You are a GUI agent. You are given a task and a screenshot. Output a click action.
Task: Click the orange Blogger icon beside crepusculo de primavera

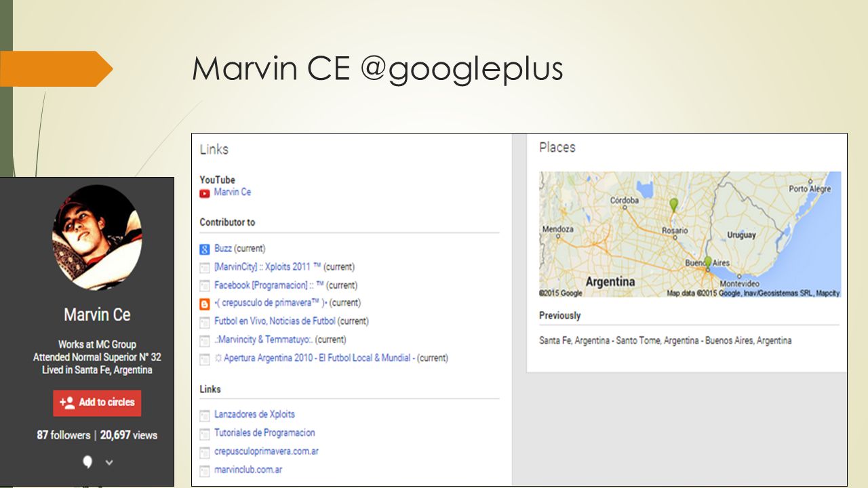pyautogui.click(x=205, y=304)
